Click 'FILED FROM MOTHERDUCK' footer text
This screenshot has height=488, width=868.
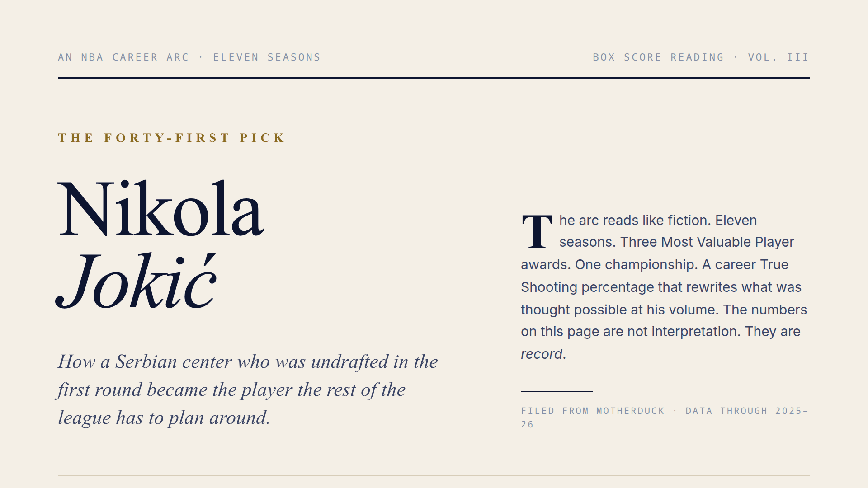point(593,411)
